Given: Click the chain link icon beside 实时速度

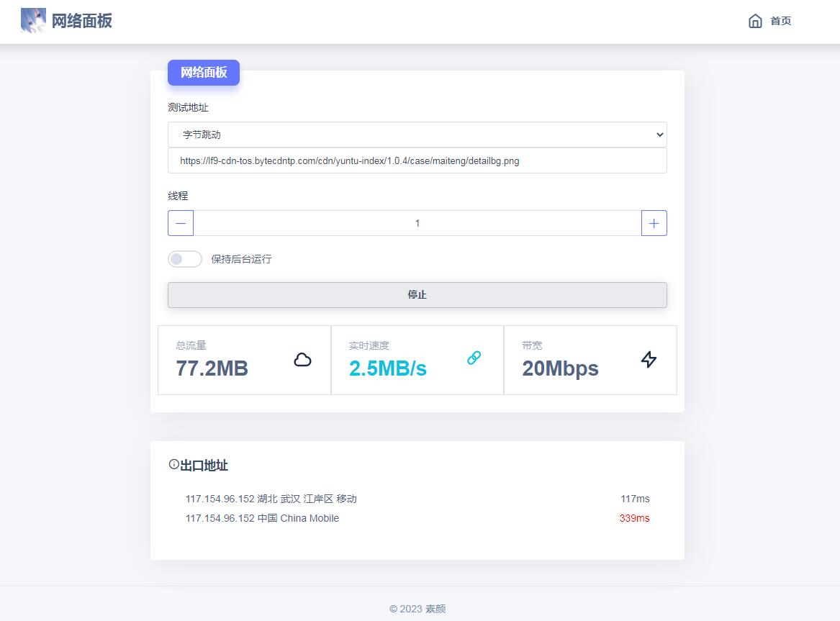Looking at the screenshot, I should (x=474, y=357).
